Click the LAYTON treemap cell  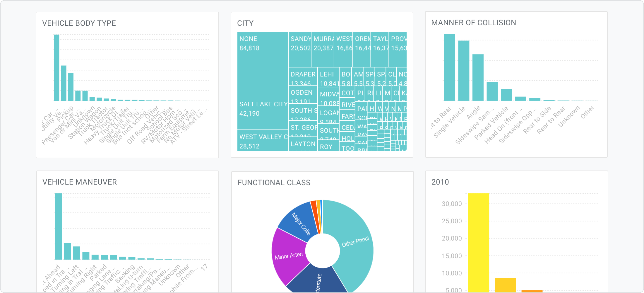click(x=303, y=145)
